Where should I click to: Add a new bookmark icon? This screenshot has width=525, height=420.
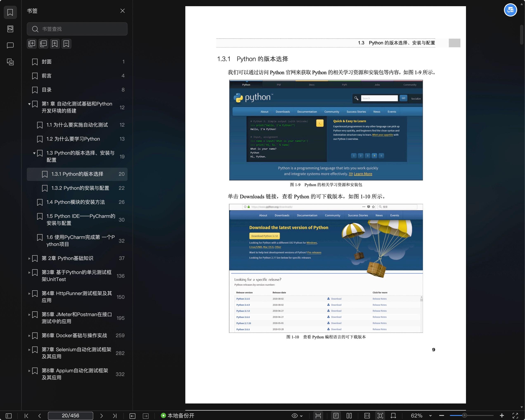pyautogui.click(x=55, y=44)
